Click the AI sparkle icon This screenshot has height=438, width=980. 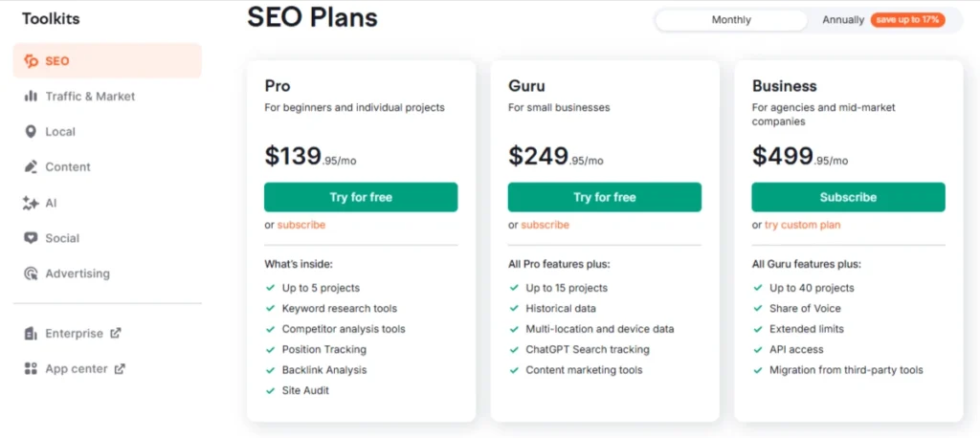point(31,203)
